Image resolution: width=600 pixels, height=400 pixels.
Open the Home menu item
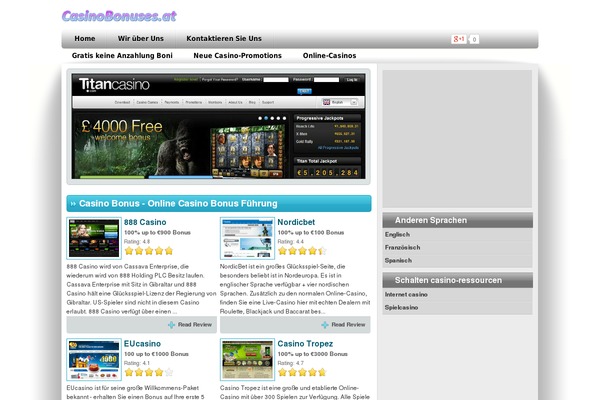tap(85, 39)
